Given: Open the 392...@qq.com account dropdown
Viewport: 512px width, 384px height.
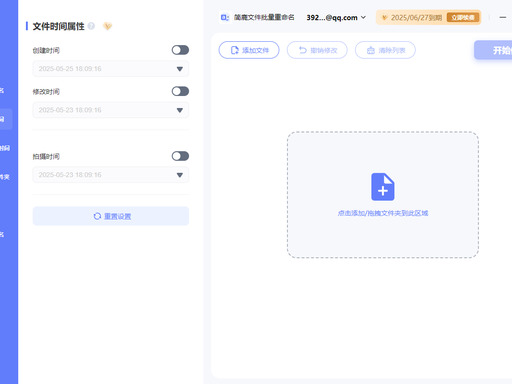Looking at the screenshot, I should pyautogui.click(x=336, y=17).
